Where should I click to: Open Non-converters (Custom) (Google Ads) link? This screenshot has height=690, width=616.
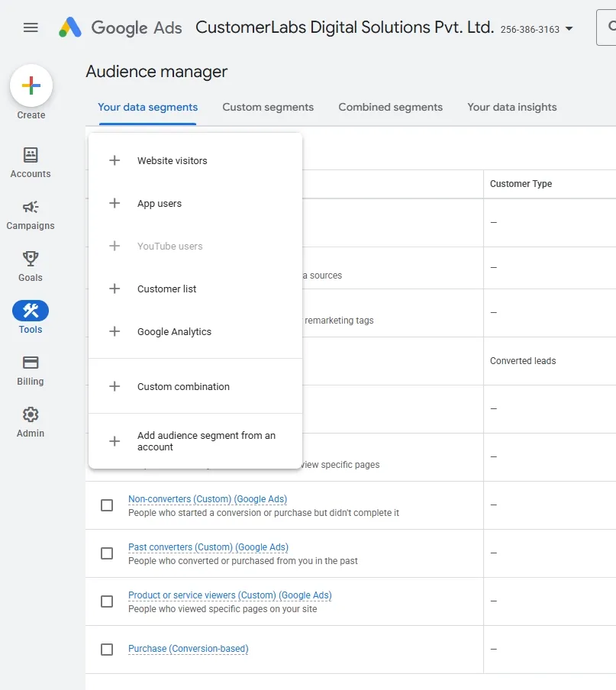pos(208,498)
